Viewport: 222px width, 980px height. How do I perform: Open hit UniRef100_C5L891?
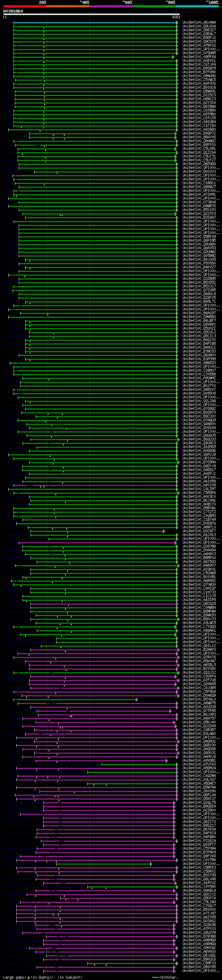pyautogui.click(x=199, y=149)
